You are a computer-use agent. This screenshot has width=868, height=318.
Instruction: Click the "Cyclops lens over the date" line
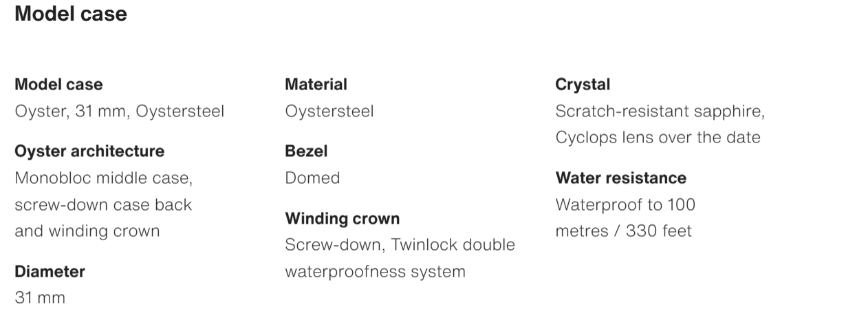tap(658, 137)
